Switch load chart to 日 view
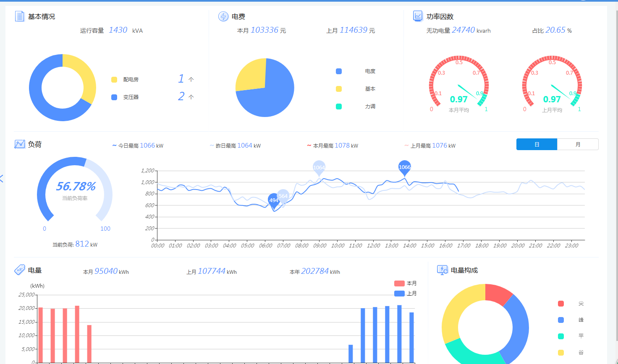Viewport: 618px width, 364px height. click(x=537, y=144)
